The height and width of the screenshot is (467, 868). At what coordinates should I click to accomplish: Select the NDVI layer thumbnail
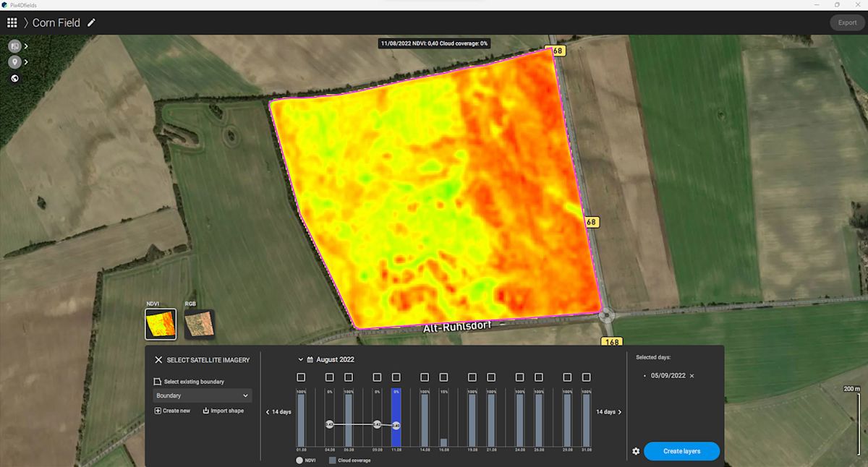point(159,323)
